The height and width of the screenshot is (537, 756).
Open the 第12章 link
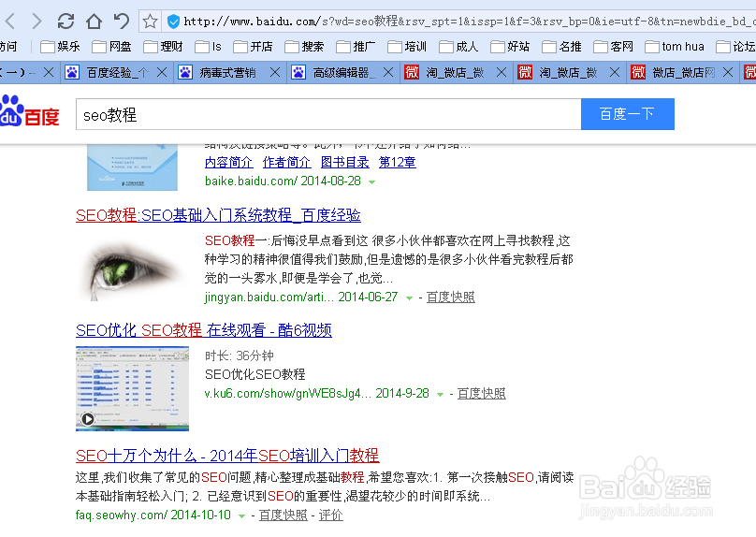398,162
